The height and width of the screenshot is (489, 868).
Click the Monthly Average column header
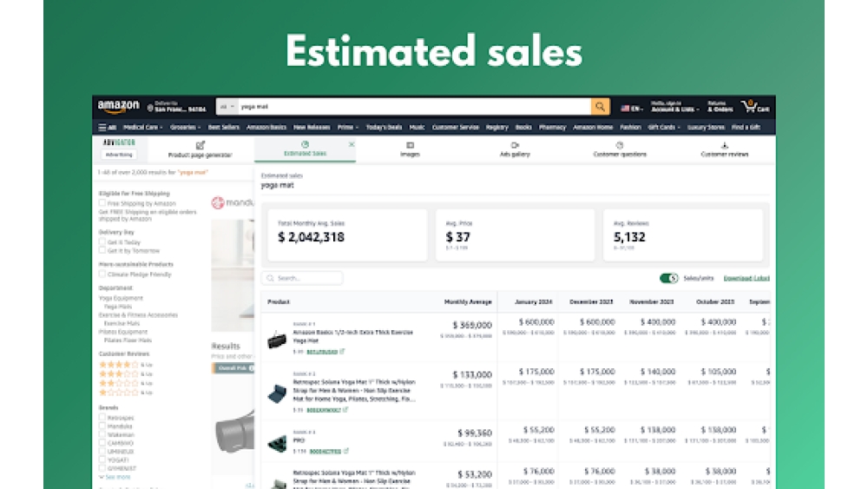click(468, 301)
